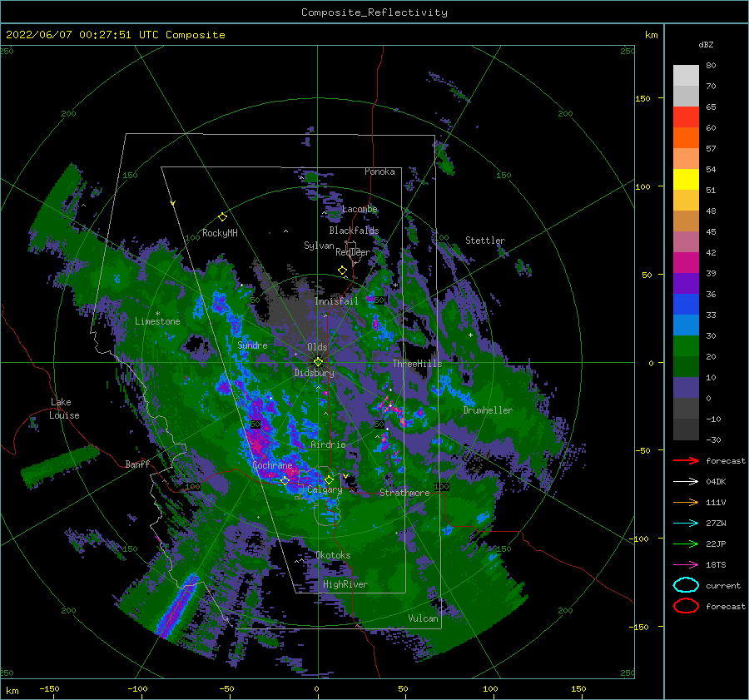Viewport: 749px width, 700px height.
Task: Select the red 65 dBZ swatch
Action: [686, 117]
